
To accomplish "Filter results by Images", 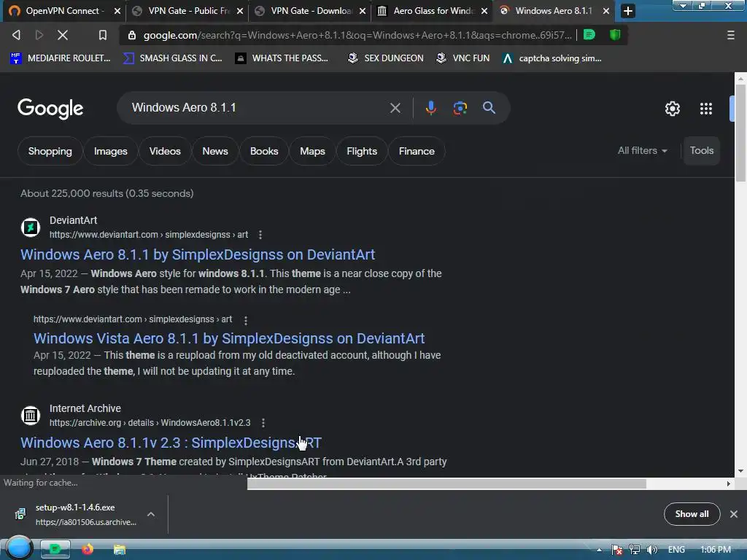I will [x=111, y=152].
